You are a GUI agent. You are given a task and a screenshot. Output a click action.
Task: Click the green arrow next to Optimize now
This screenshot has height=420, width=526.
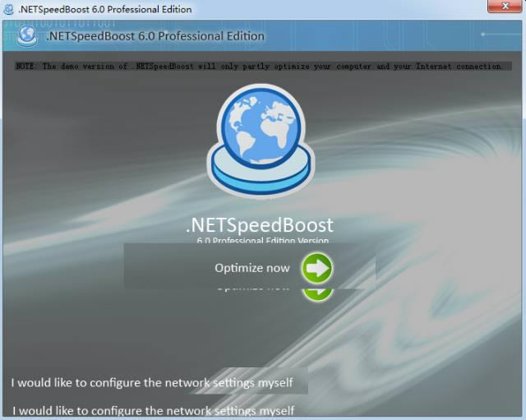(x=317, y=269)
